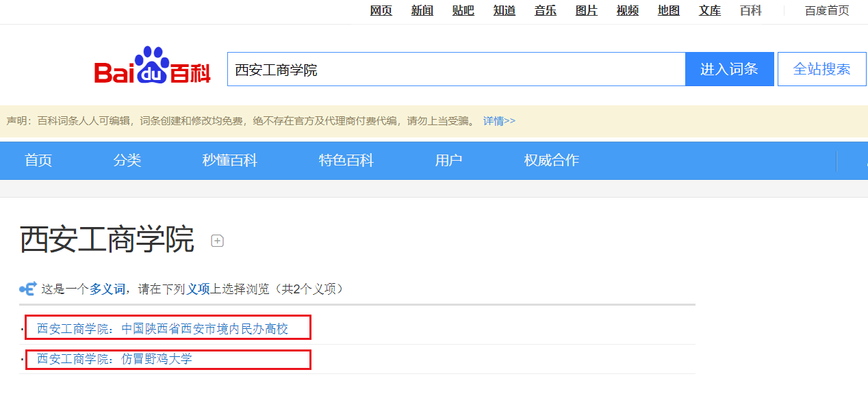Image resolution: width=868 pixels, height=398 pixels.
Task: Select the 地图 top link
Action: point(669,10)
